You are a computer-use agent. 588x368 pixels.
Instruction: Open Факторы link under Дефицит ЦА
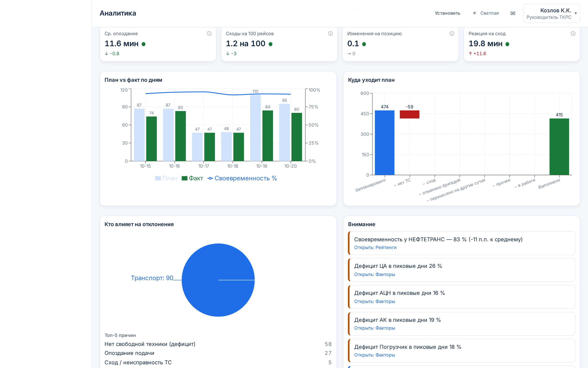(374, 275)
